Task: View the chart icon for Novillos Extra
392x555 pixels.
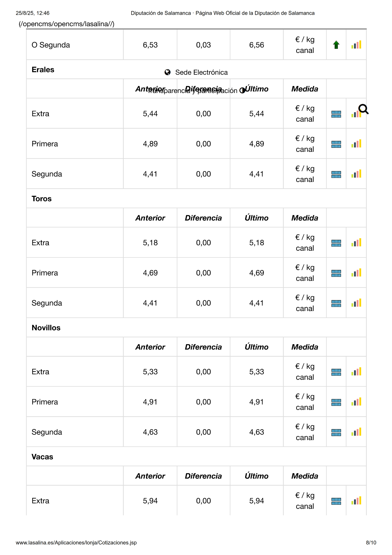Action: 356,372
